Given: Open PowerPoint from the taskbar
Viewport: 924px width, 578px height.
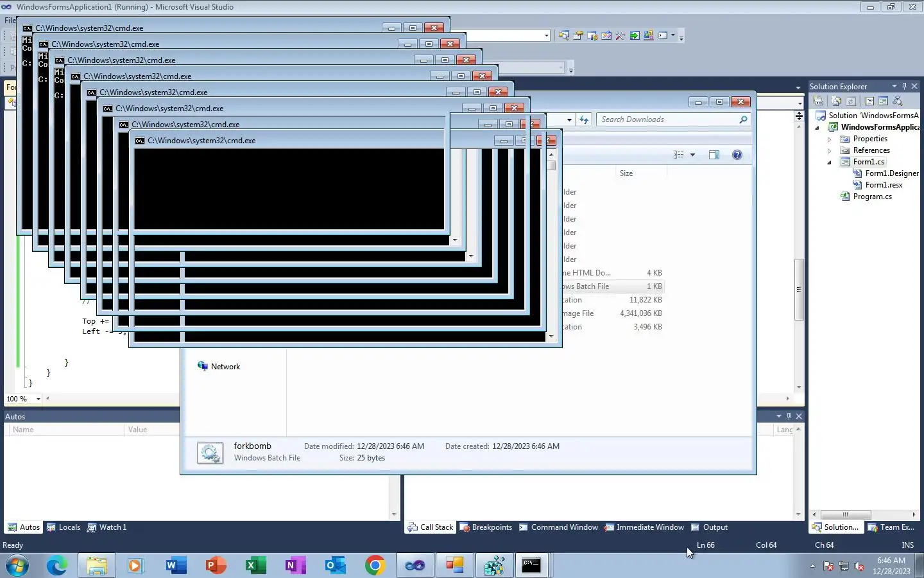Looking at the screenshot, I should [216, 565].
